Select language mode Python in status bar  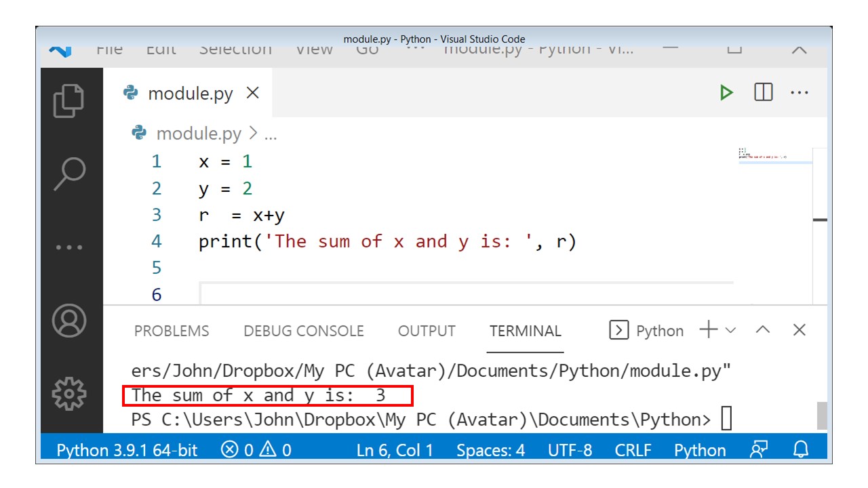pyautogui.click(x=700, y=450)
